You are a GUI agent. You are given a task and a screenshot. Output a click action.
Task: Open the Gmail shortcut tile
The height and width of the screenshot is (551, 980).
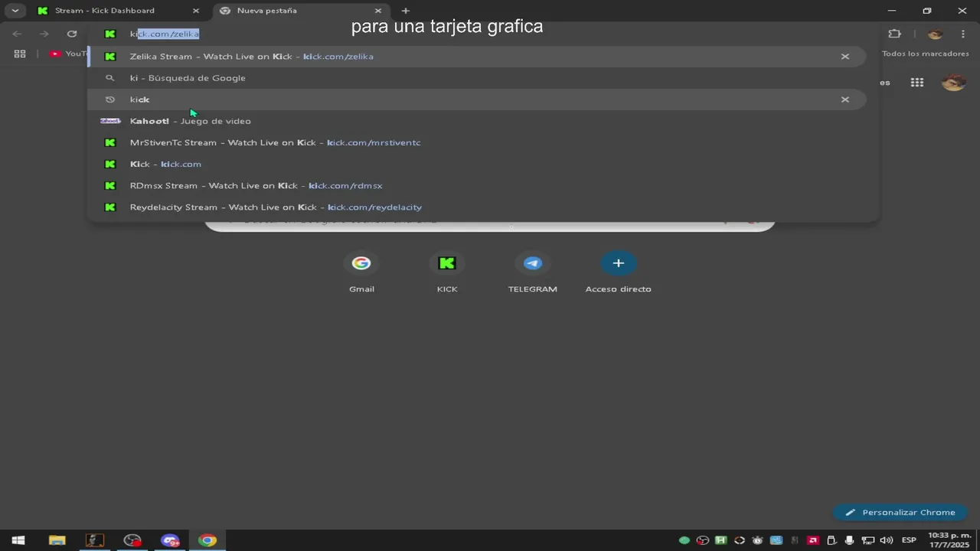(361, 272)
